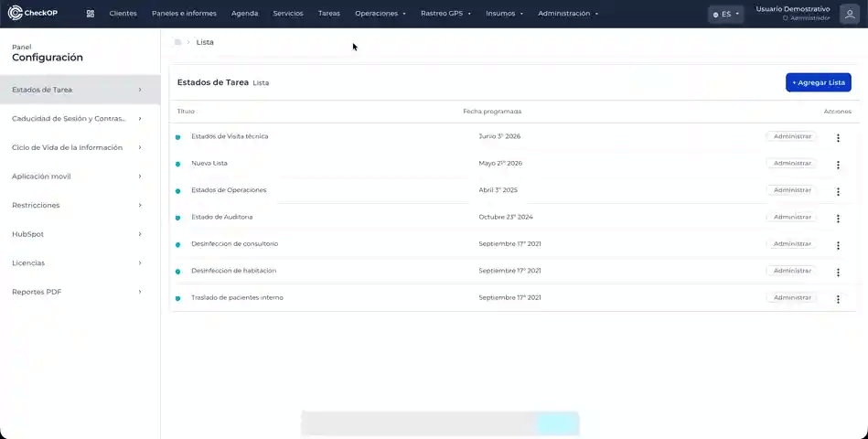Select the Estado de Auditoria title
Screen dimensions: 868x439
(x=222, y=217)
